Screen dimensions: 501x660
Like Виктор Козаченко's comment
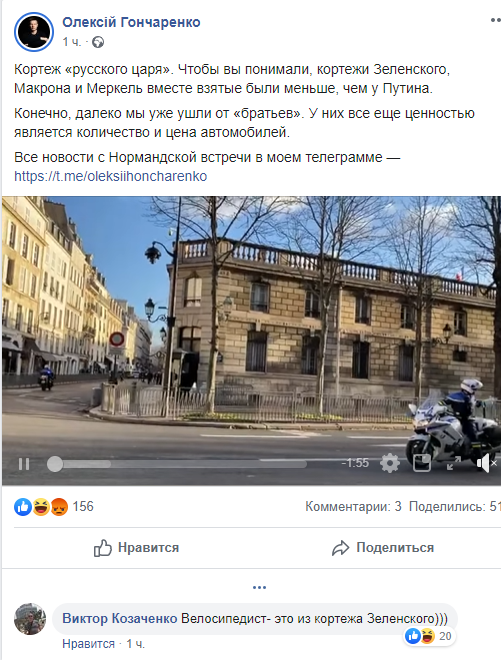click(x=88, y=644)
